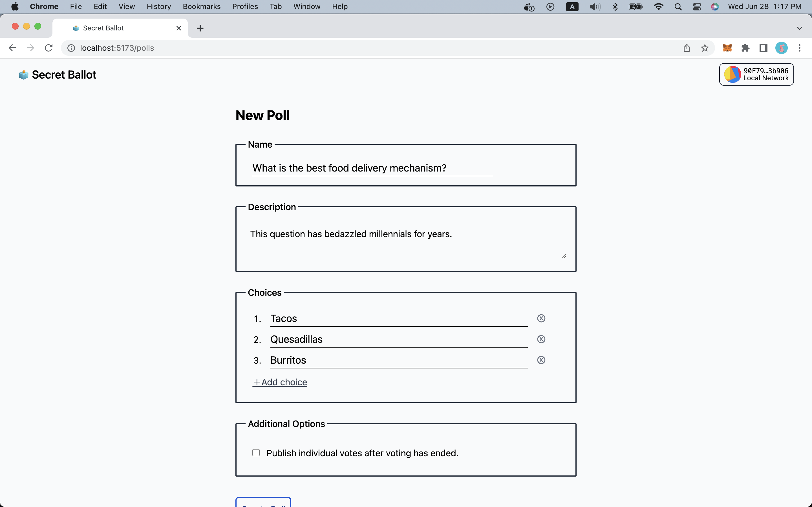The image size is (812, 507).
Task: Open the browser side panel
Action: 763,48
